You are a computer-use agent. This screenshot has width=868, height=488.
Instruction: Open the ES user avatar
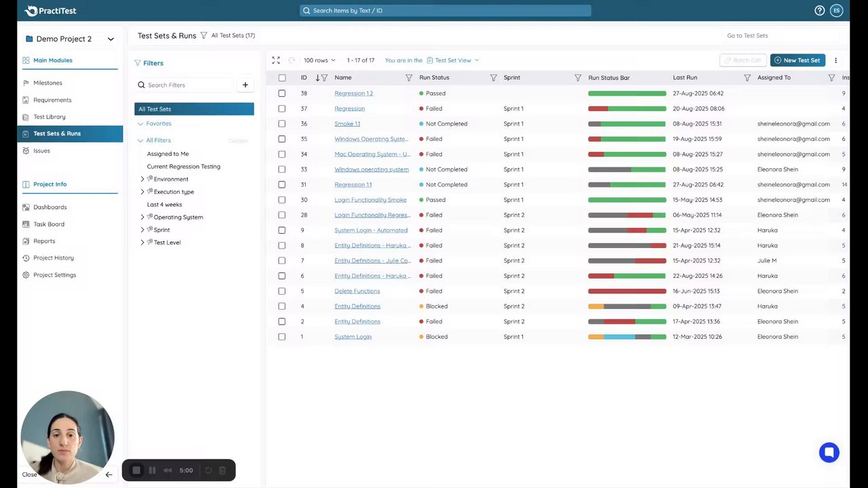pos(837,10)
